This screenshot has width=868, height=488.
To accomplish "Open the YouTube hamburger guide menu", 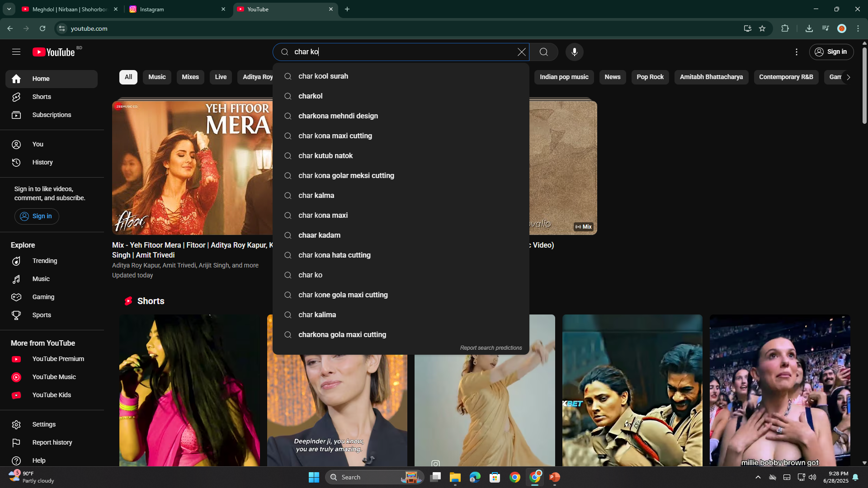I will pos(16,52).
